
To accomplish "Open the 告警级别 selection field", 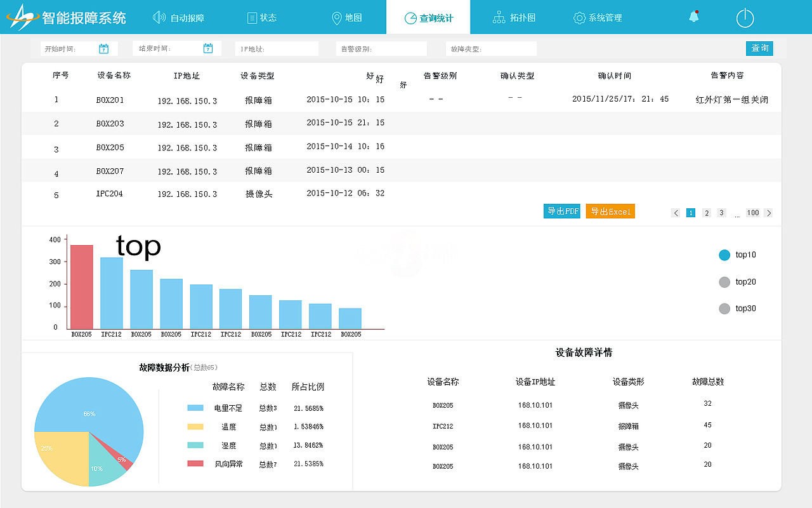I will coord(381,48).
